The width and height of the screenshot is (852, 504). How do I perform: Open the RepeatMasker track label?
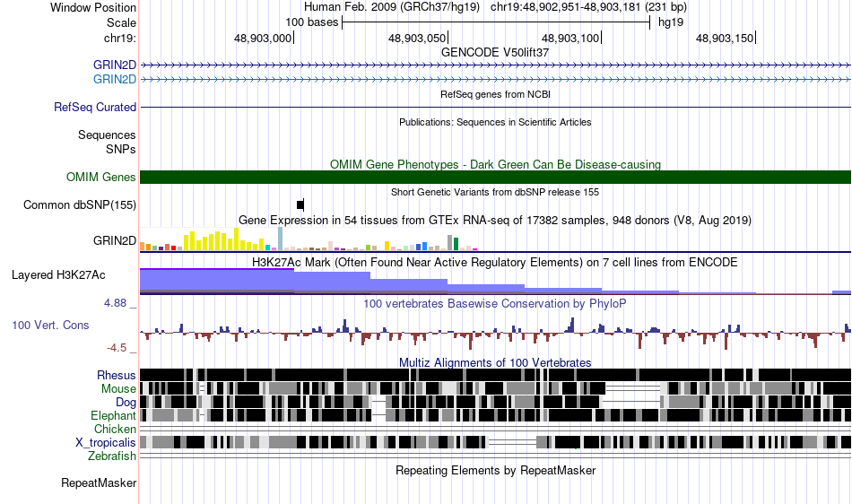coord(99,482)
